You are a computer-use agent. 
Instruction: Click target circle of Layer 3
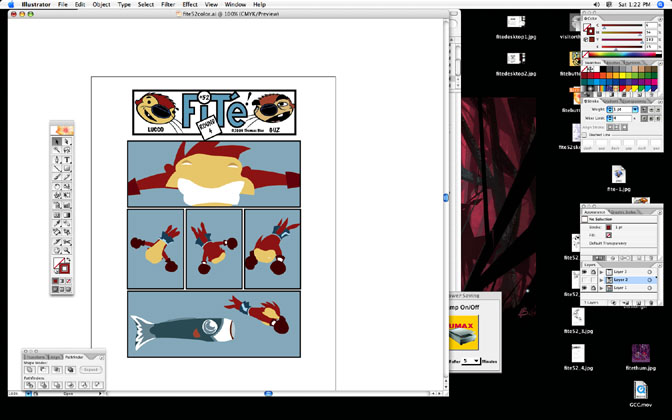(x=650, y=272)
